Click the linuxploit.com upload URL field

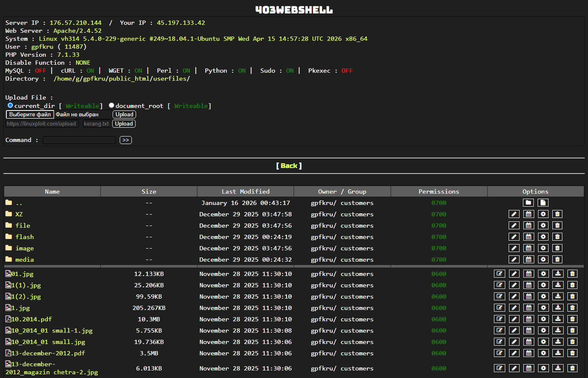[42, 124]
